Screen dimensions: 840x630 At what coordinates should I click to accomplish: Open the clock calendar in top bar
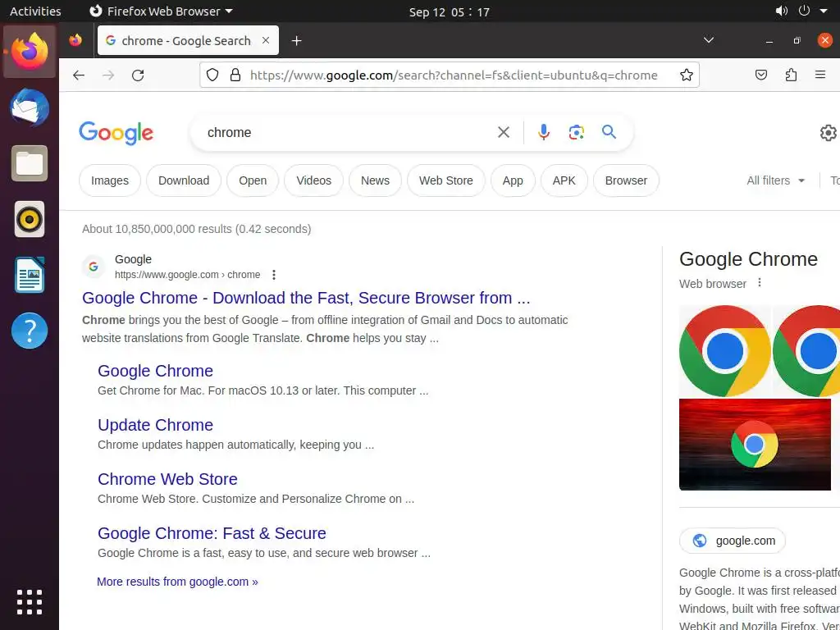pyautogui.click(x=450, y=11)
